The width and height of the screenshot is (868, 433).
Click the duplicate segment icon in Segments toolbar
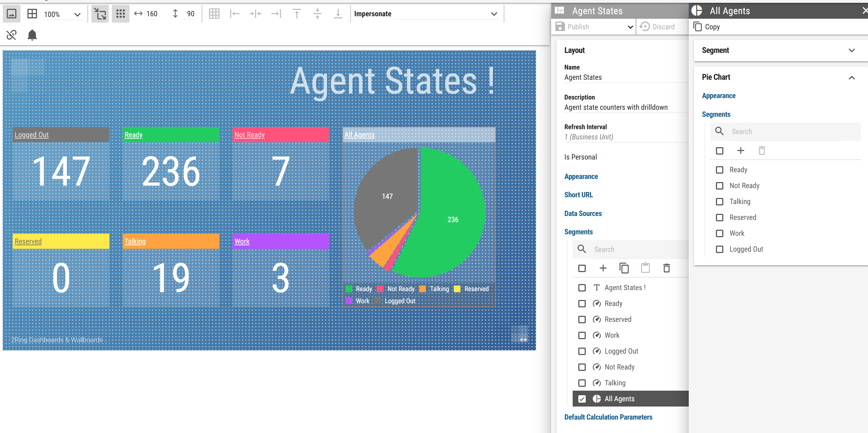coord(624,268)
